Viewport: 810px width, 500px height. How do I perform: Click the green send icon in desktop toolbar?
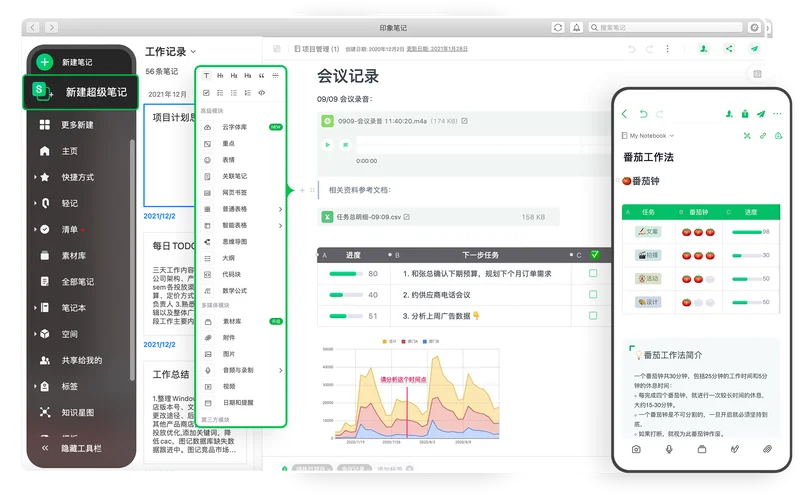point(754,49)
